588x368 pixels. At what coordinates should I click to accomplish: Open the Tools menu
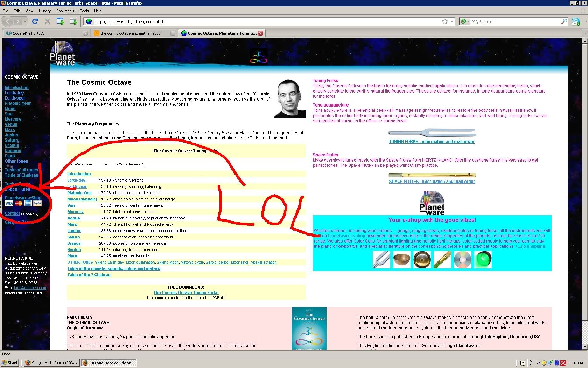84,11
